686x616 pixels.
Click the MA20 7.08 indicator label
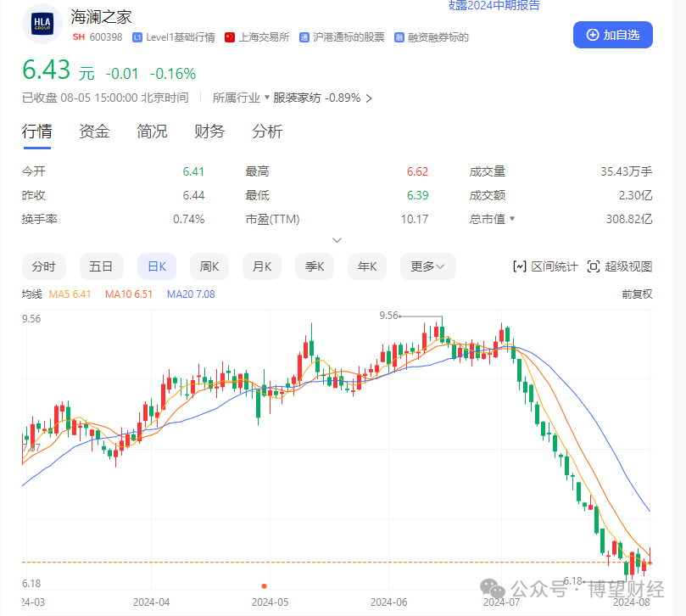[x=191, y=294]
